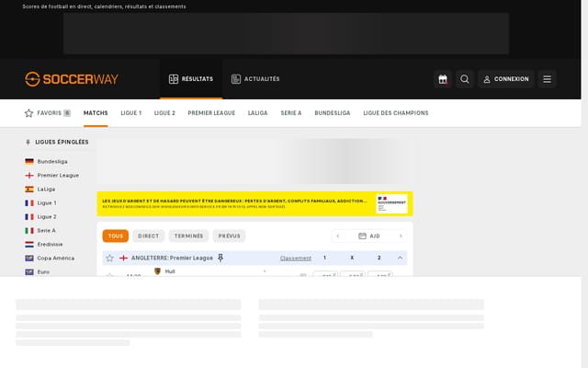The height and width of the screenshot is (368, 588).
Task: Open the Classement link
Action: tap(296, 259)
